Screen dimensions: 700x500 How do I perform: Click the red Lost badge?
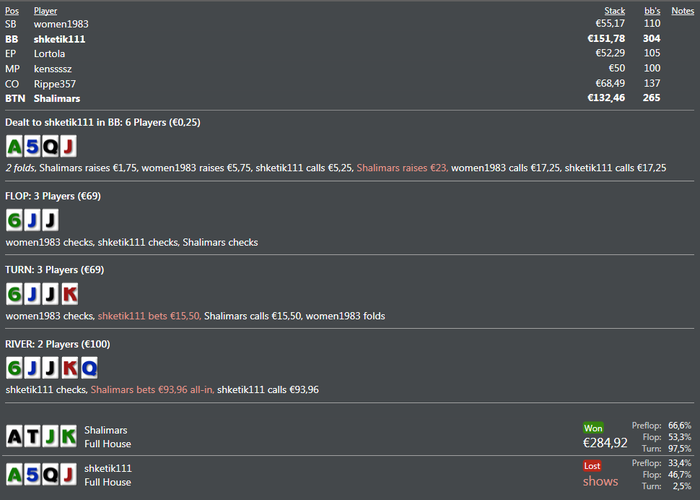point(593,465)
